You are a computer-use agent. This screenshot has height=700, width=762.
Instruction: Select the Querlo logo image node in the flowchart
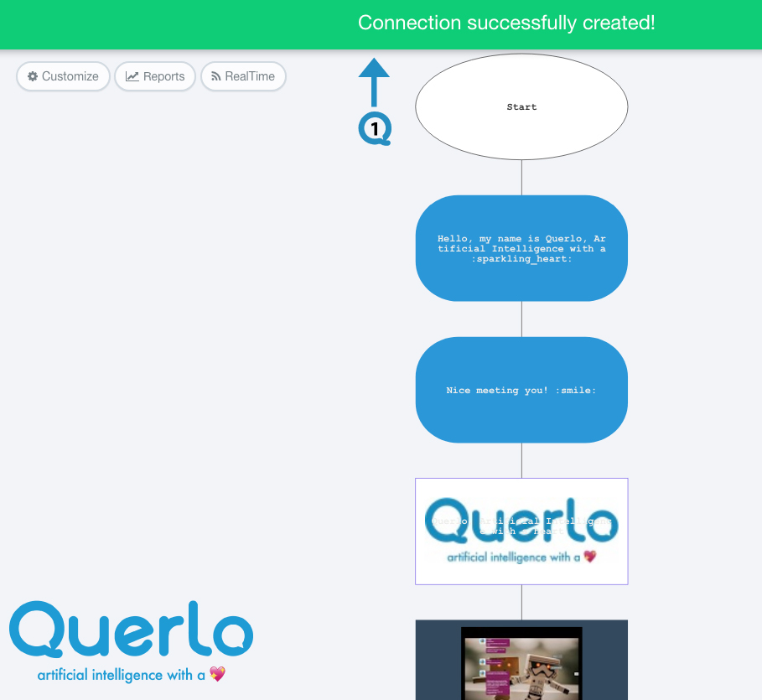click(x=521, y=531)
